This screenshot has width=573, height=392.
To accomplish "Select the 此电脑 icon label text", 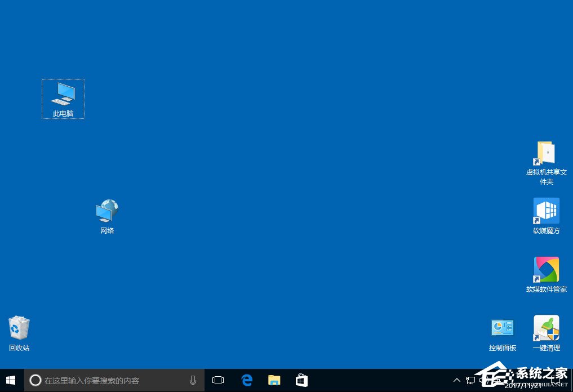I will pyautogui.click(x=63, y=113).
